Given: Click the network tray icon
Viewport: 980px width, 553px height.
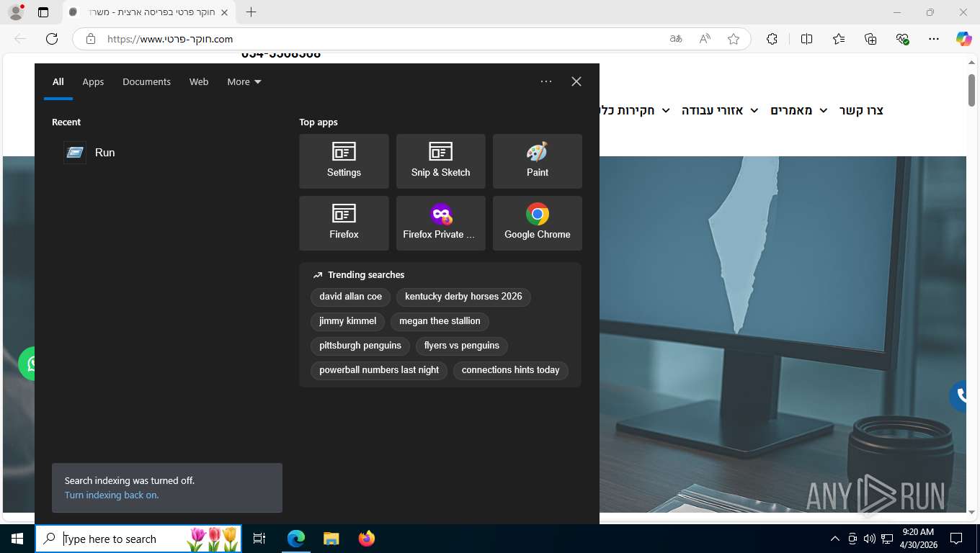Looking at the screenshot, I should pyautogui.click(x=886, y=539).
